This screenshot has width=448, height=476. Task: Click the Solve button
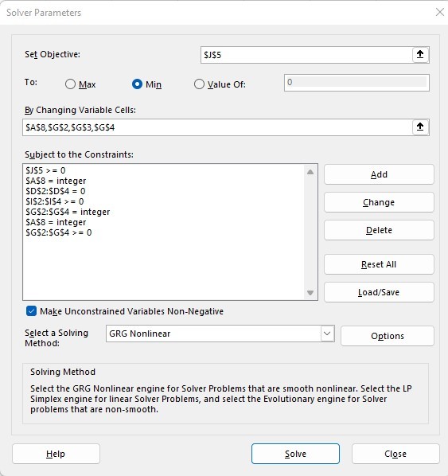[x=295, y=454]
